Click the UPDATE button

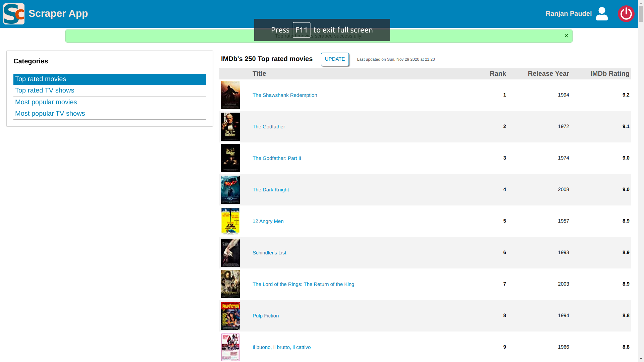[334, 59]
